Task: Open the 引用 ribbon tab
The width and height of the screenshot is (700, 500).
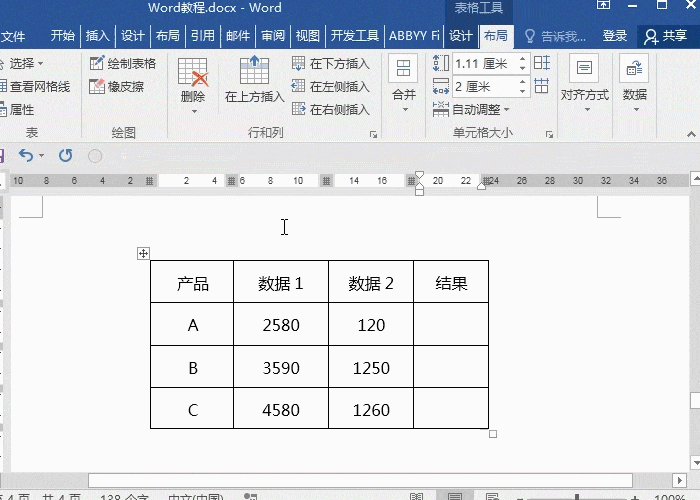Action: (203, 36)
